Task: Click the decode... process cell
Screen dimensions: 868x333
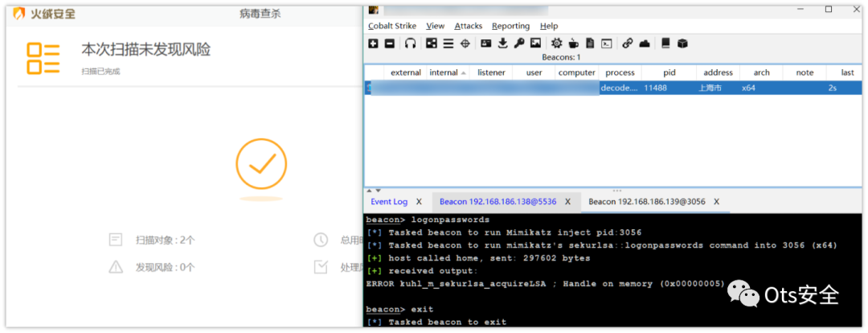Action: [x=619, y=88]
